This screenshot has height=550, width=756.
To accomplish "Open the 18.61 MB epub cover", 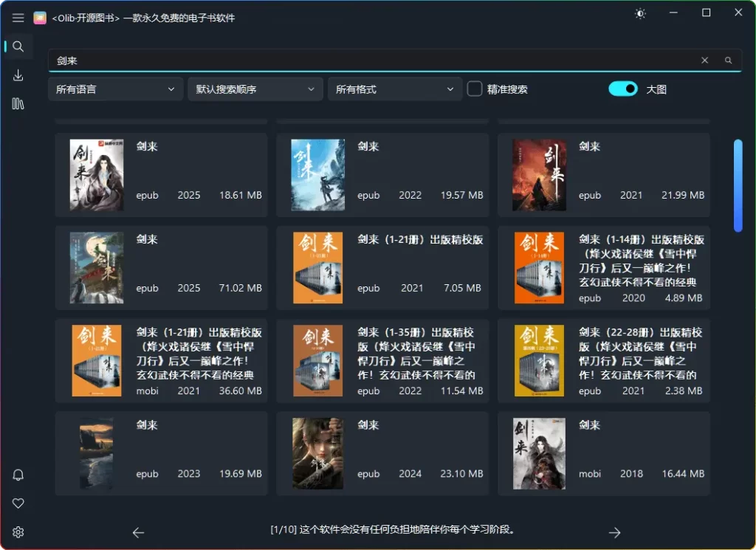I will [x=97, y=175].
